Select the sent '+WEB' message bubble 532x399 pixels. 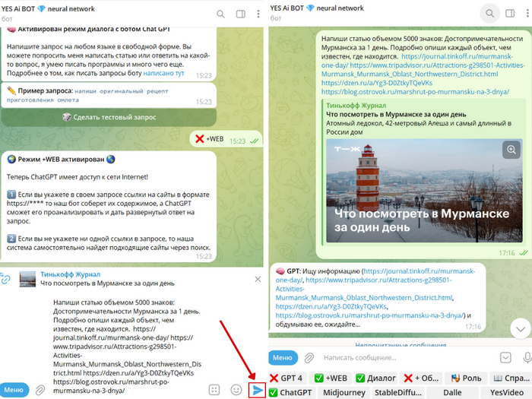pos(226,139)
